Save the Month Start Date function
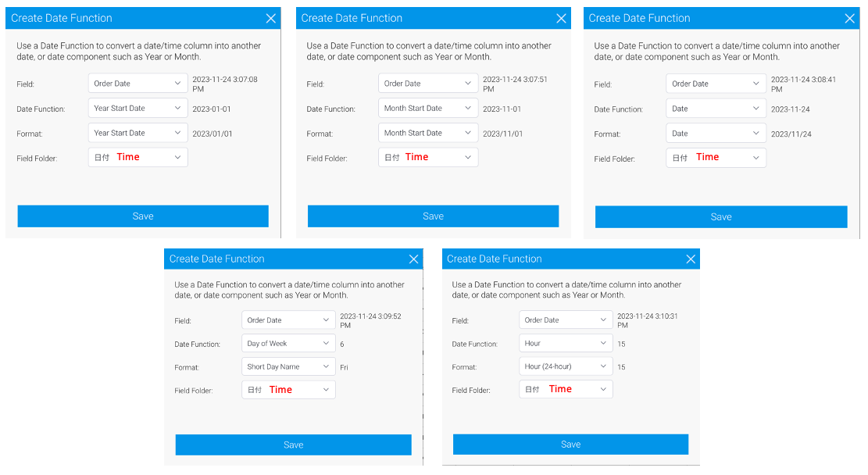Screen dimensions: 868x475 coord(433,216)
